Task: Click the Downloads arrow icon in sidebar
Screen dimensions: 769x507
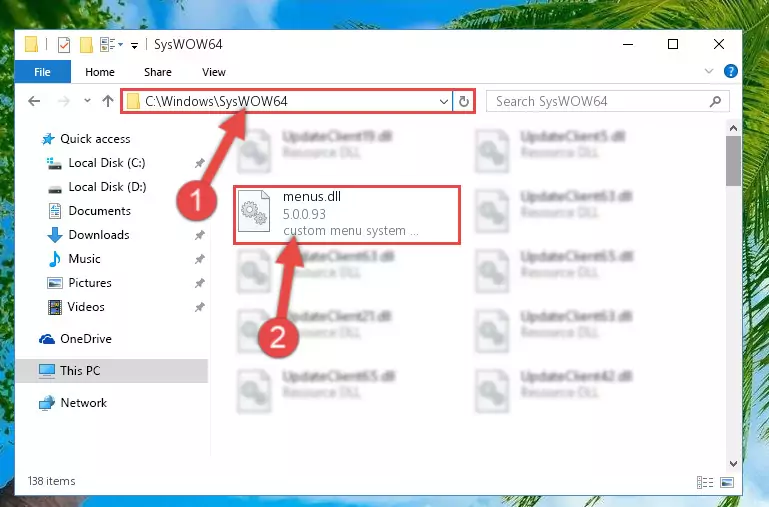Action: (x=55, y=235)
